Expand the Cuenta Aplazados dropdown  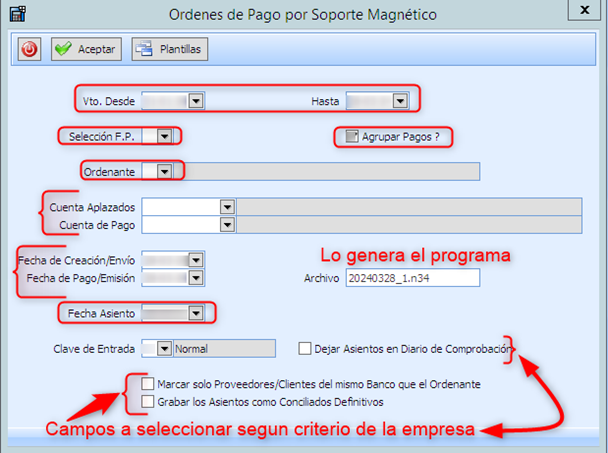click(x=227, y=207)
